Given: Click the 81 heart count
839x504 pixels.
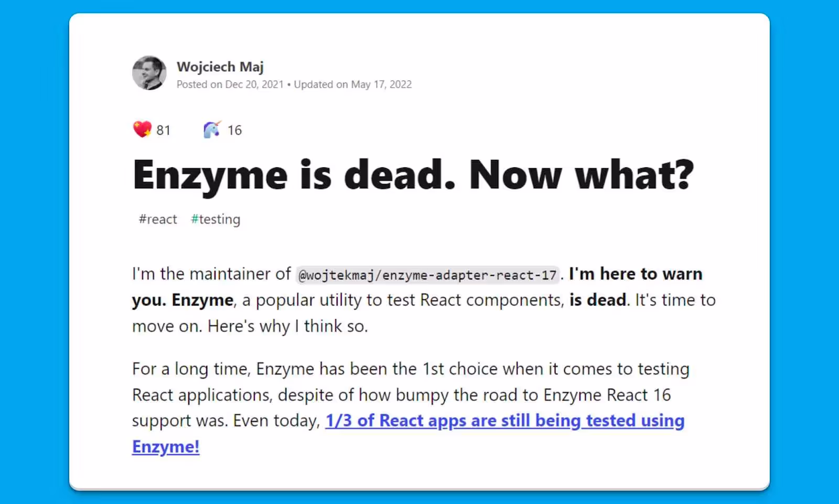Looking at the screenshot, I should (x=164, y=130).
